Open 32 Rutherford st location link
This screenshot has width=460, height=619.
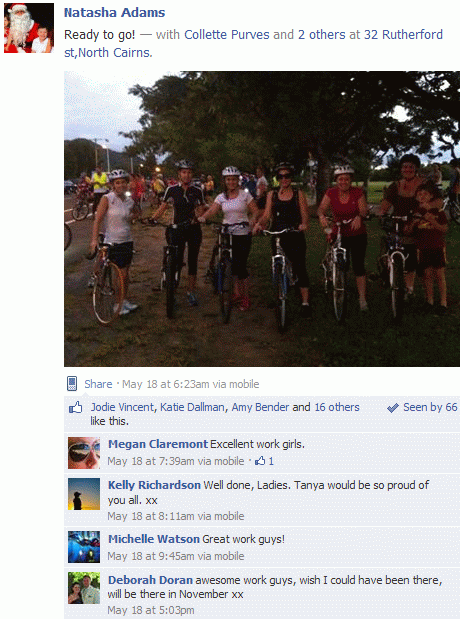tap(253, 43)
